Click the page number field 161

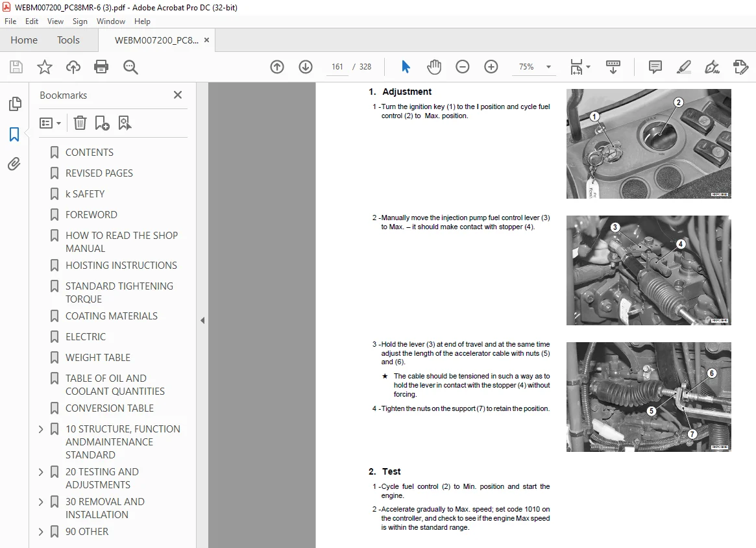point(337,67)
